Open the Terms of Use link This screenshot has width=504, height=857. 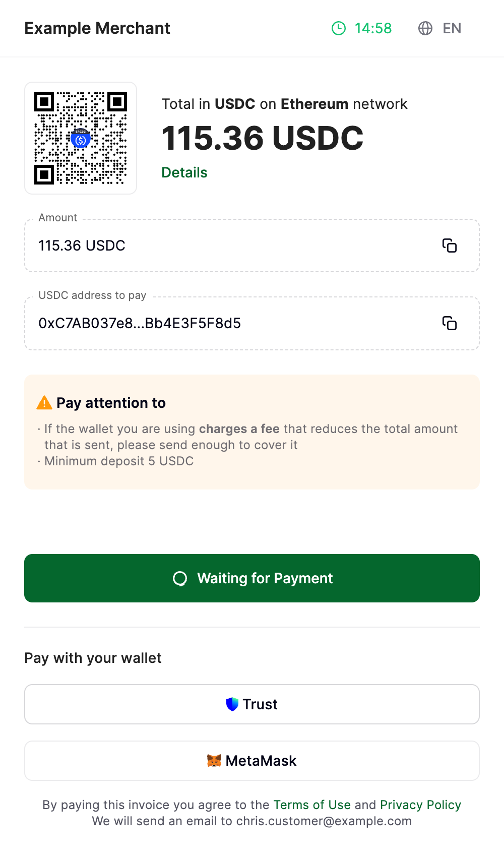312,805
